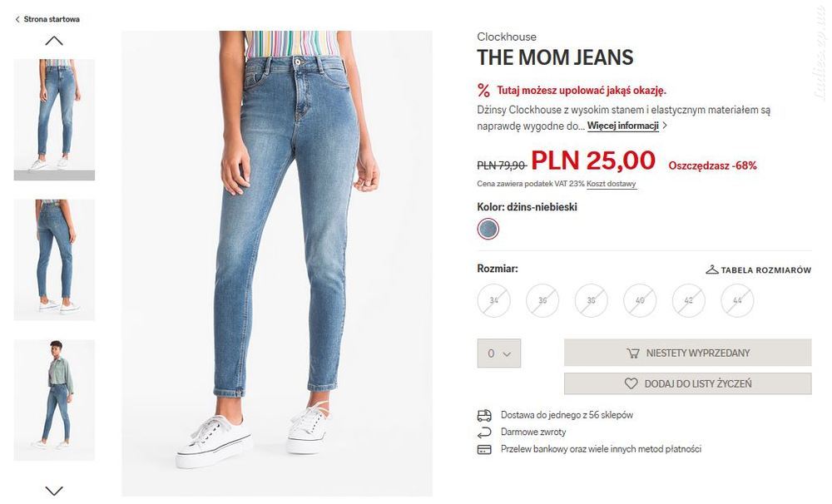Pick size 44 circle
The width and height of the screenshot is (832, 504).
(x=737, y=300)
